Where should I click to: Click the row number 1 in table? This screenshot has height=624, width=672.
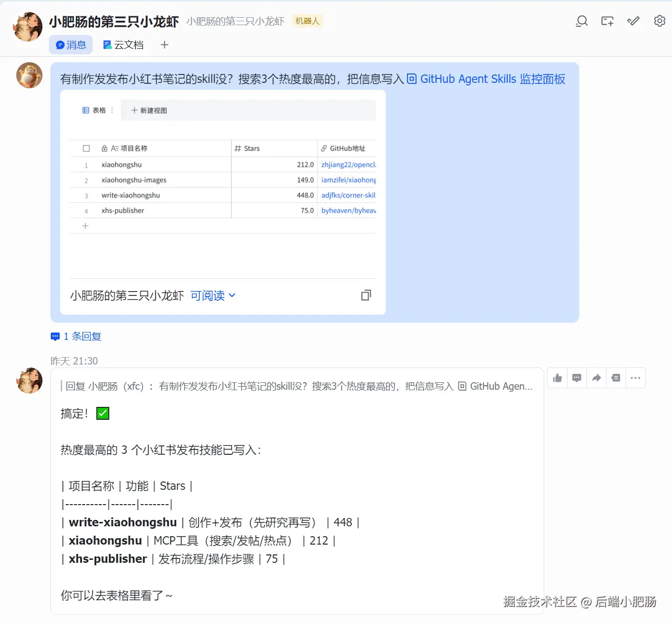pyautogui.click(x=86, y=165)
